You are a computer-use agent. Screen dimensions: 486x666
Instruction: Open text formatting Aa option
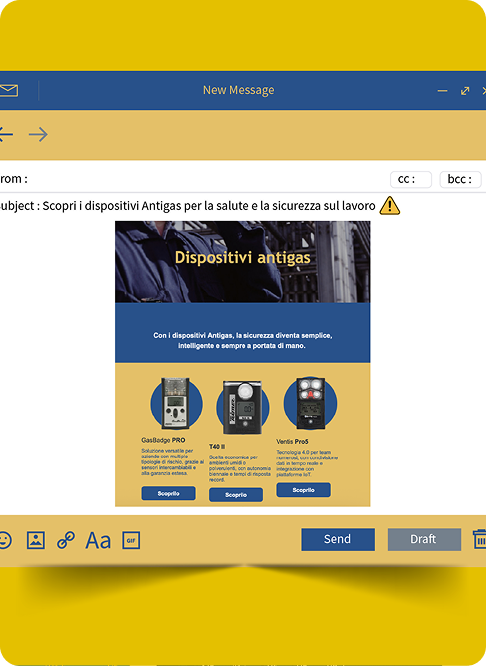click(98, 540)
